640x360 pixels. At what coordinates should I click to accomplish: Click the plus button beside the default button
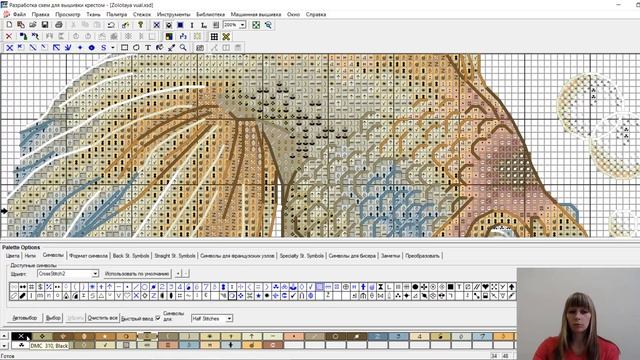[178, 273]
